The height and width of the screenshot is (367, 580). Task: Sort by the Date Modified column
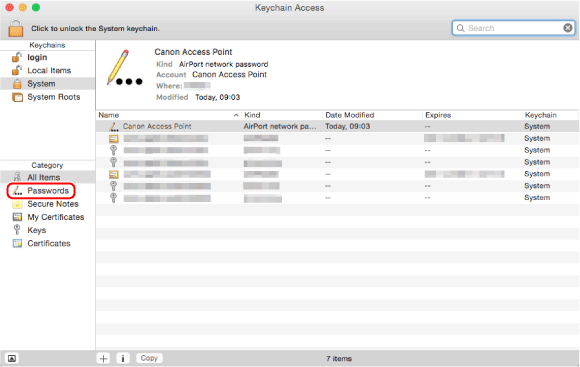372,115
